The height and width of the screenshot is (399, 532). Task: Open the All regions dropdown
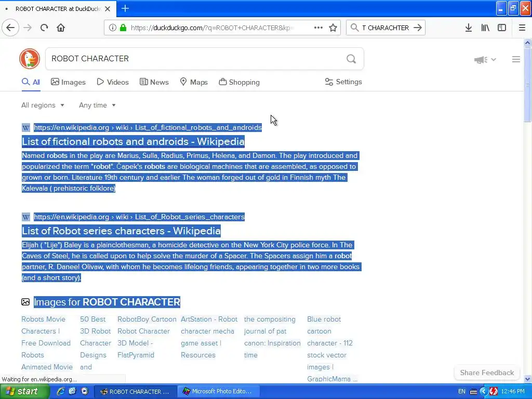[43, 105]
